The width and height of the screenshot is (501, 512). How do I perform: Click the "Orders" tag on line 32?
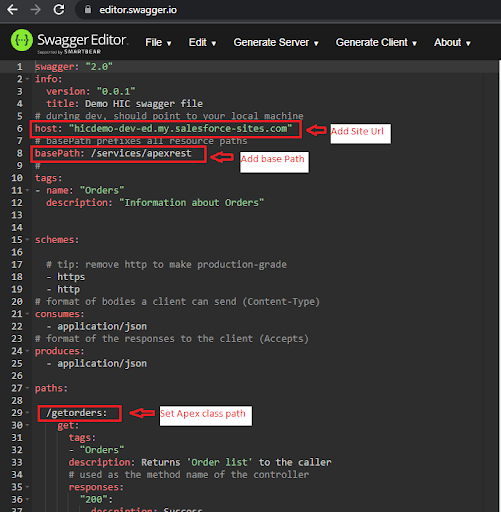point(102,450)
